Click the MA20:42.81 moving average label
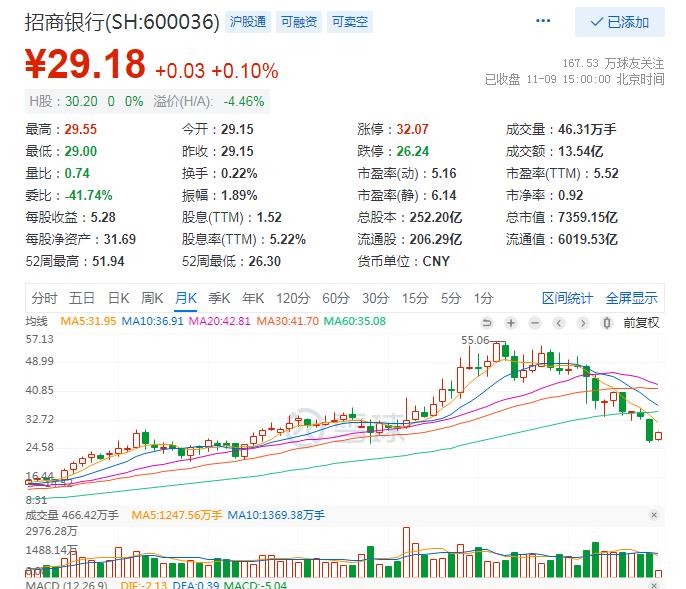 220,321
